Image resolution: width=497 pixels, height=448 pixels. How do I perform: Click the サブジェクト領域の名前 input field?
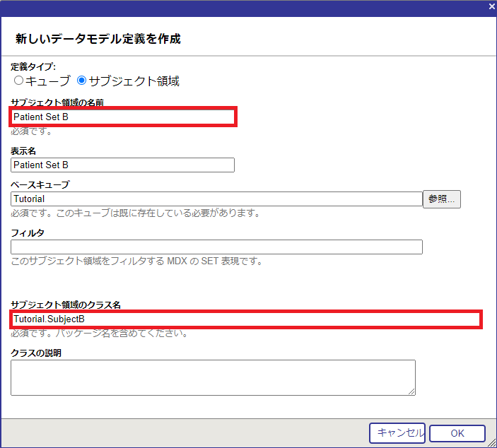123,117
